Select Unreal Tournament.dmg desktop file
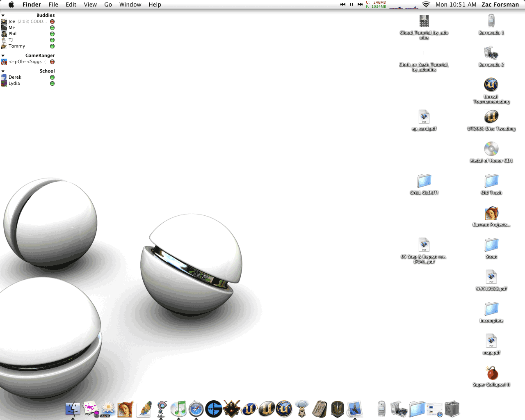Image resolution: width=525 pixels, height=420 pixels. [491, 91]
